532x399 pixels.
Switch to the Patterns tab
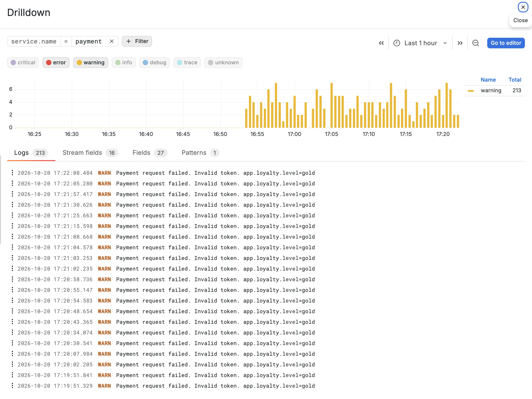(200, 153)
